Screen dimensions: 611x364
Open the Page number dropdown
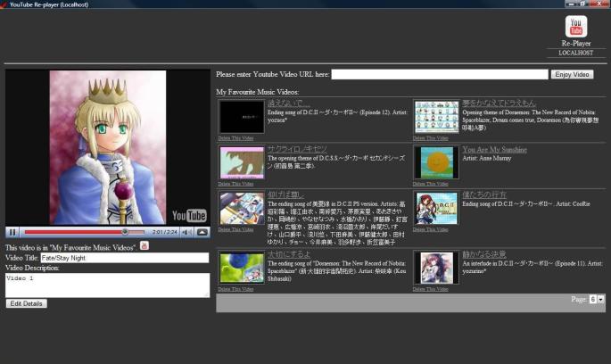tap(597, 299)
